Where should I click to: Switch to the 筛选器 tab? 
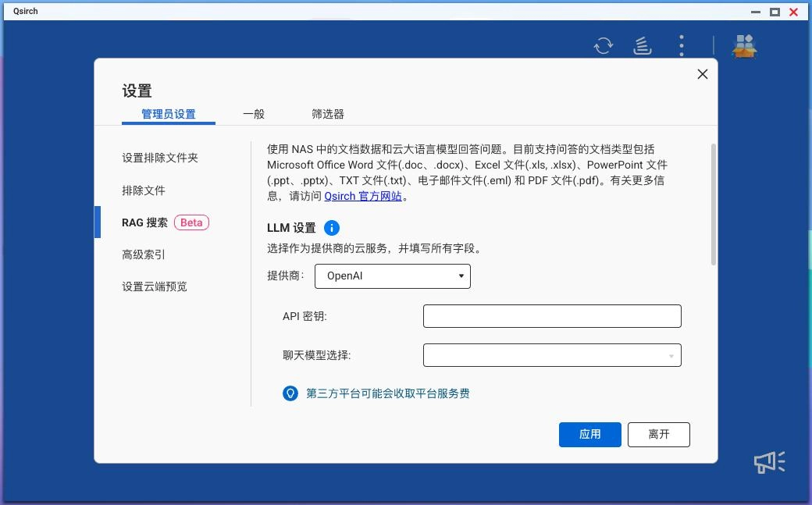328,114
